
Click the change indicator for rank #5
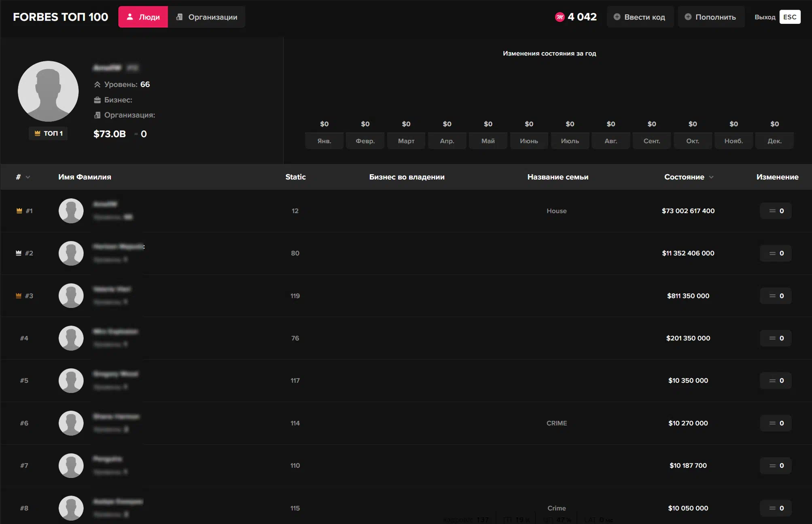coord(776,380)
